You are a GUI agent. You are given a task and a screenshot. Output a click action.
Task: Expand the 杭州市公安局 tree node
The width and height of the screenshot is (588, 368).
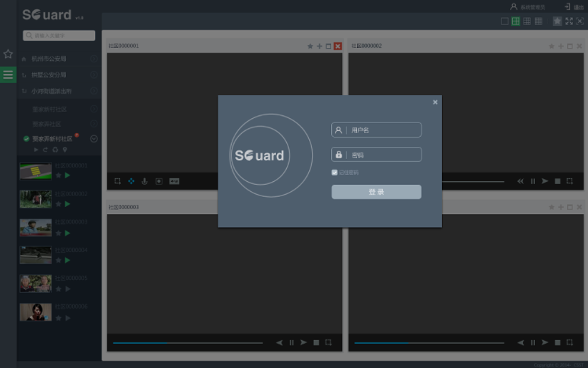point(94,58)
